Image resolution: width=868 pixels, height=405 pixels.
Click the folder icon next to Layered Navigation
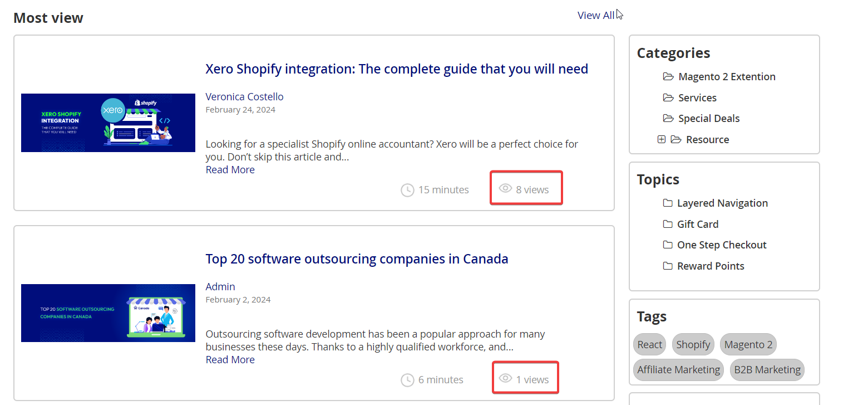668,203
